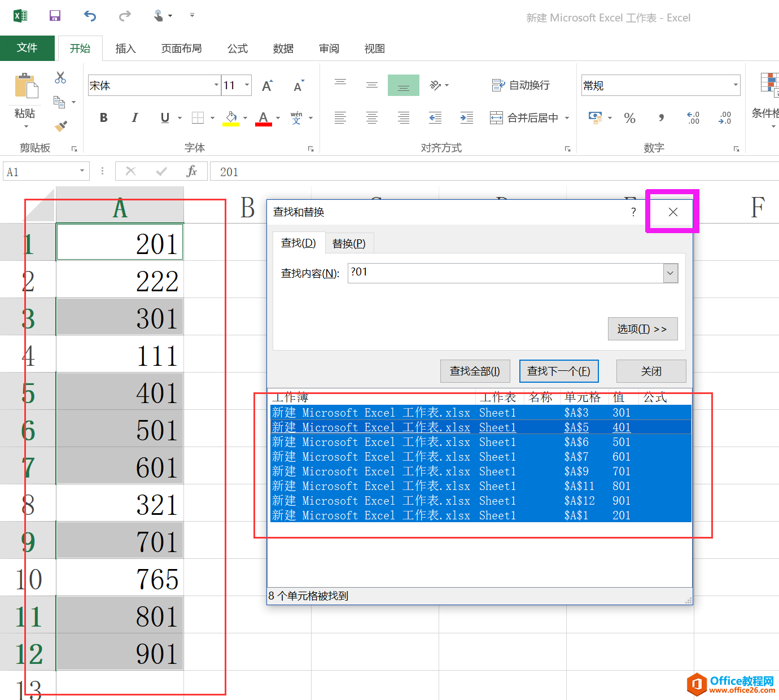Image resolution: width=779 pixels, height=700 pixels.
Task: Copy selection using the Copy icon
Action: pyautogui.click(x=59, y=102)
